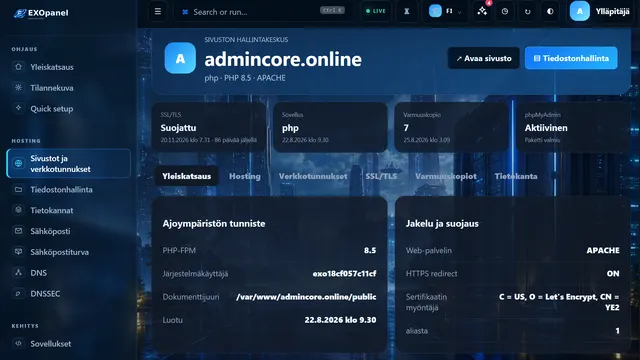This screenshot has width=640, height=360.
Task: Click the PHP-FPM value 8.5
Action: [x=370, y=250]
